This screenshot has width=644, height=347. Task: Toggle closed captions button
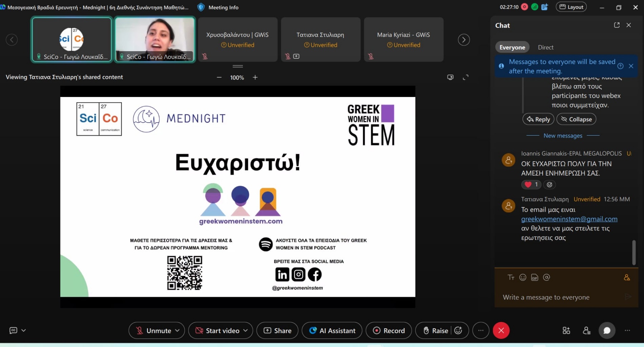pyautogui.click(x=13, y=330)
